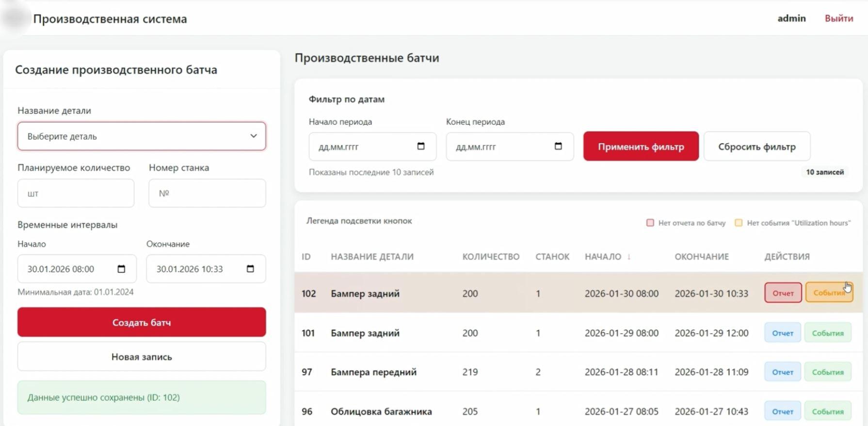Screen dimensions: 868x426
Task: Click the Новая запись button
Action: click(x=142, y=357)
